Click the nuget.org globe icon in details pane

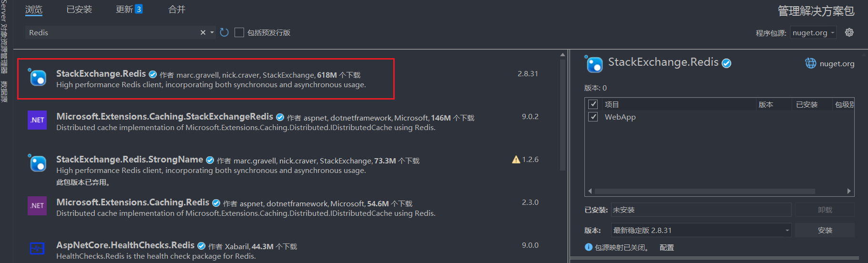pos(810,63)
